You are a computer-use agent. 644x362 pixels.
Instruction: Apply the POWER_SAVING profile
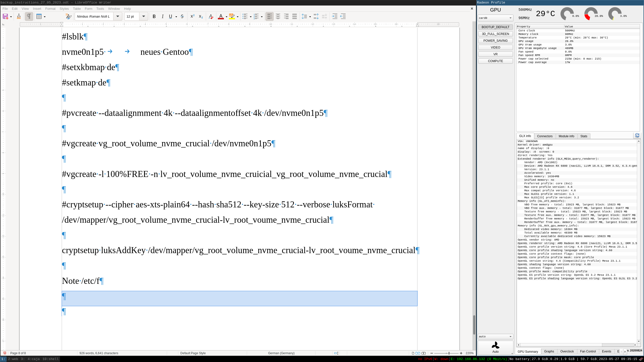click(x=495, y=40)
